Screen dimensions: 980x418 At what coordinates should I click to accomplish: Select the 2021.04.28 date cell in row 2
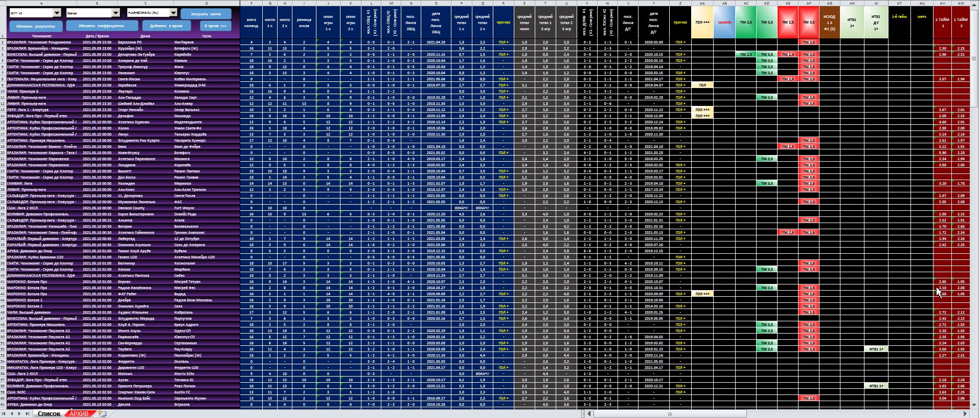pos(436,42)
